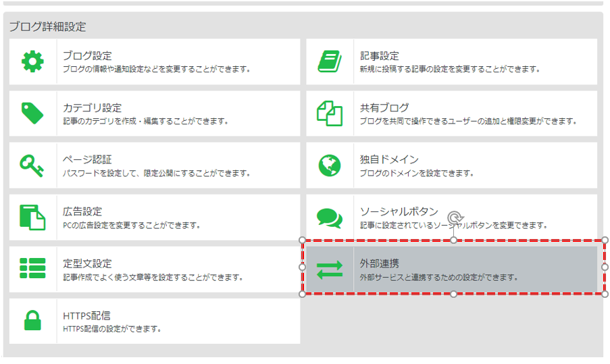Screen dimensions: 610x364
Task: Open the カテゴリ設定 title text
Action: (x=92, y=108)
